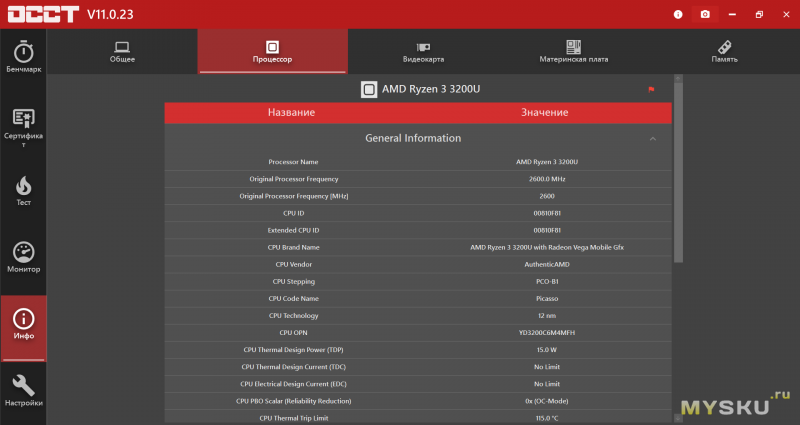Open the Монитор gauge section
Screen dimensions: 800x425
(x=23, y=258)
